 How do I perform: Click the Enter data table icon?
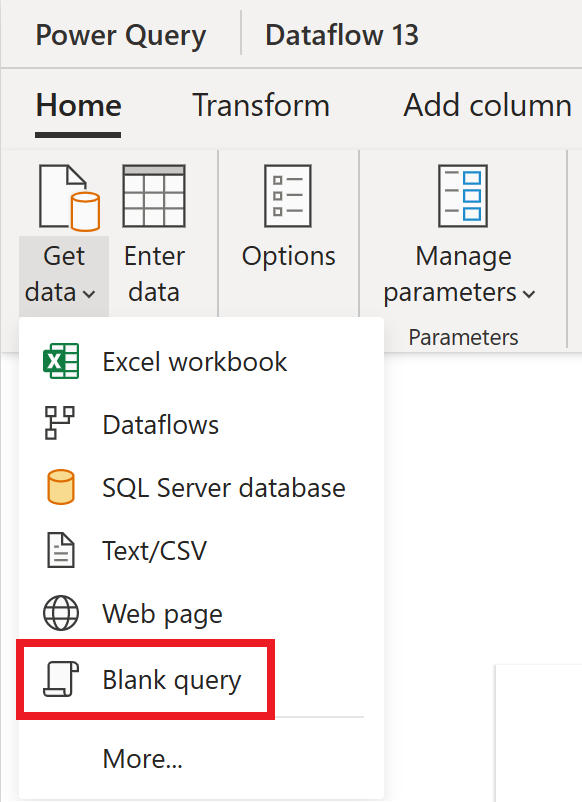click(154, 196)
